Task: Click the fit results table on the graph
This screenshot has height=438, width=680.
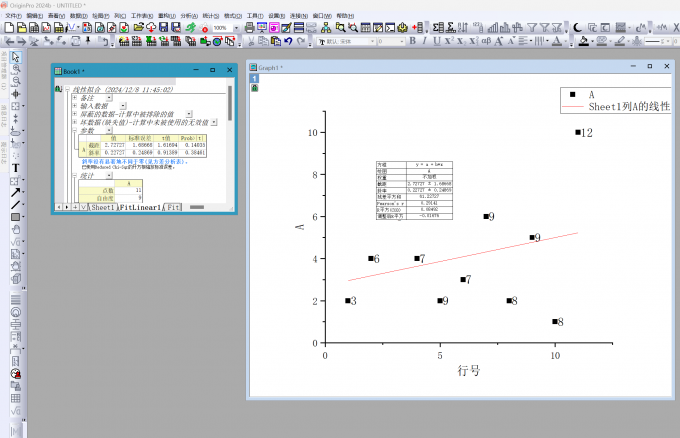Action: point(414,190)
